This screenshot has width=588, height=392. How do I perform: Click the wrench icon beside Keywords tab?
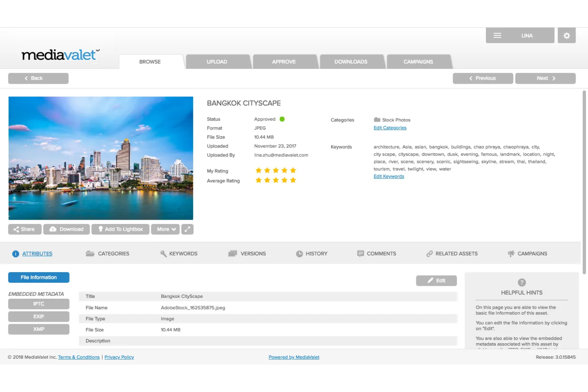point(163,254)
